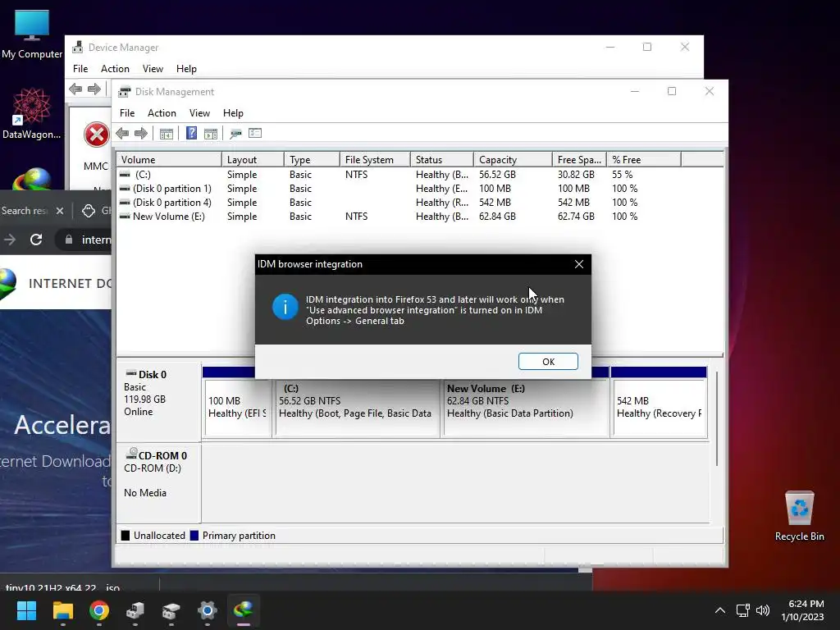Viewport: 840px width, 630px height.
Task: Click the checklist Settings toolbar icon
Action: [255, 133]
